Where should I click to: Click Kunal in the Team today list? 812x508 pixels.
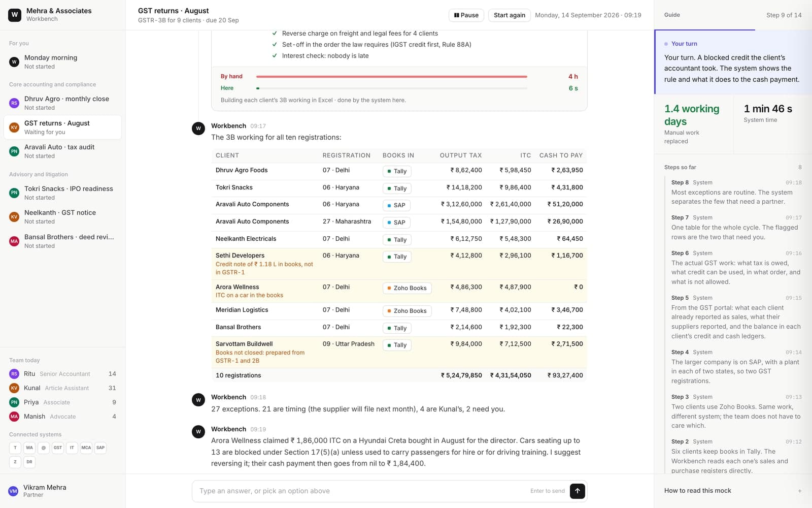coord(62,388)
